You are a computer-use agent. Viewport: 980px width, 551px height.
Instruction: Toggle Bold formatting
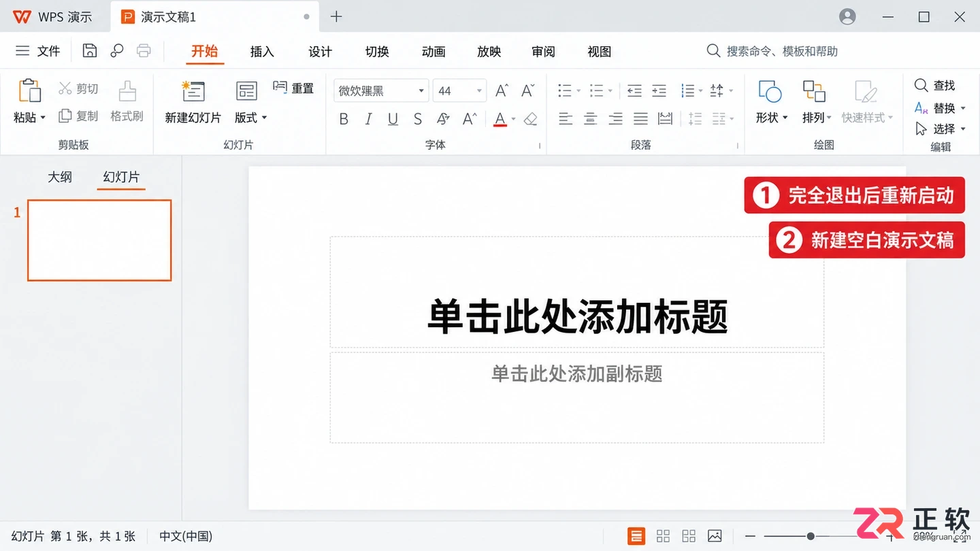tap(344, 119)
